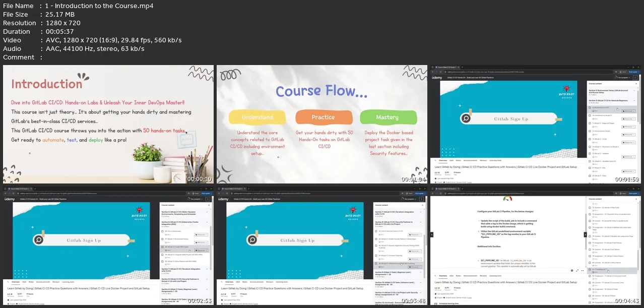Select Overview tab in 00:01:59 frame
The width and height of the screenshot is (644, 308).
pos(443,160)
